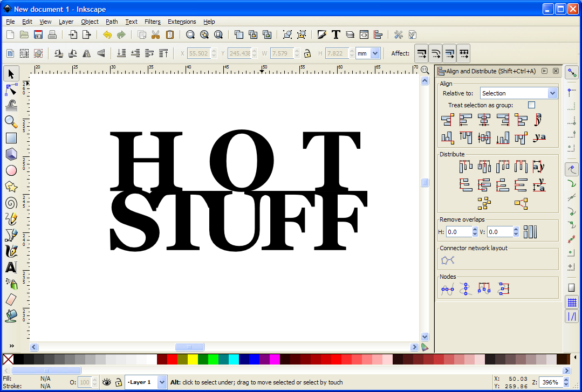Select the Text tool in toolbox
Screen dimensions: 582x392
pyautogui.click(x=11, y=267)
